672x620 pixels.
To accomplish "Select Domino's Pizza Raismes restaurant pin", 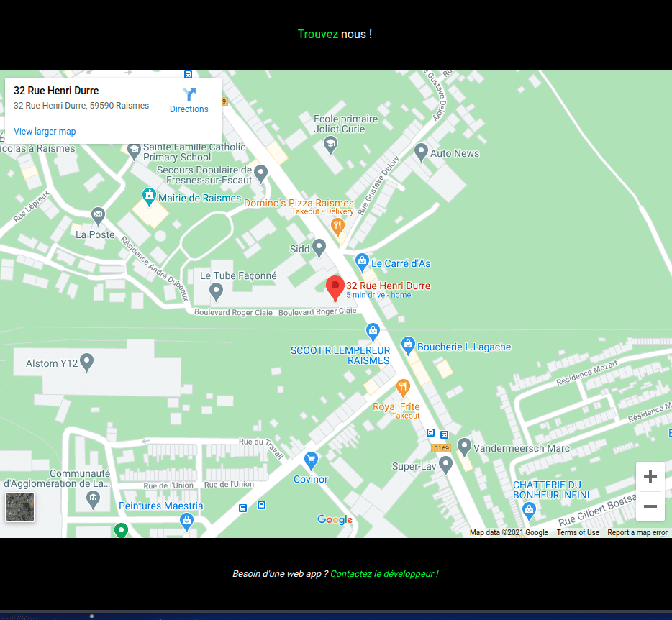I will coord(337,227).
